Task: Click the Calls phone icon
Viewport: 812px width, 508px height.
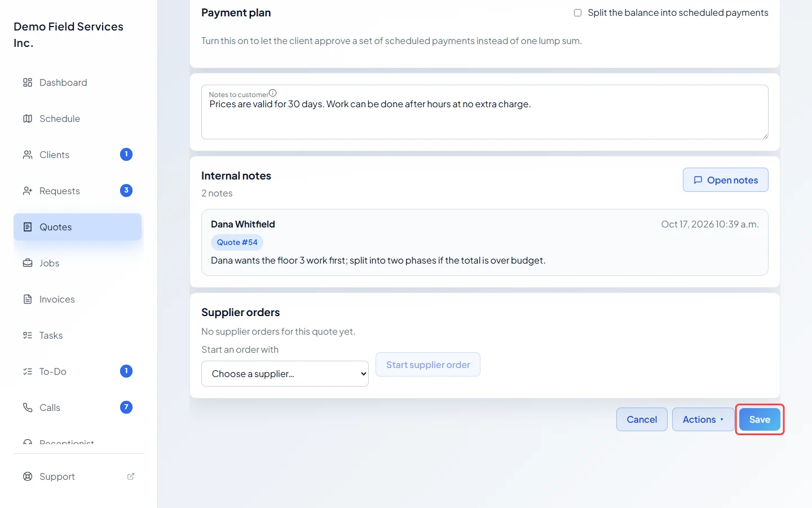Action: [x=28, y=408]
